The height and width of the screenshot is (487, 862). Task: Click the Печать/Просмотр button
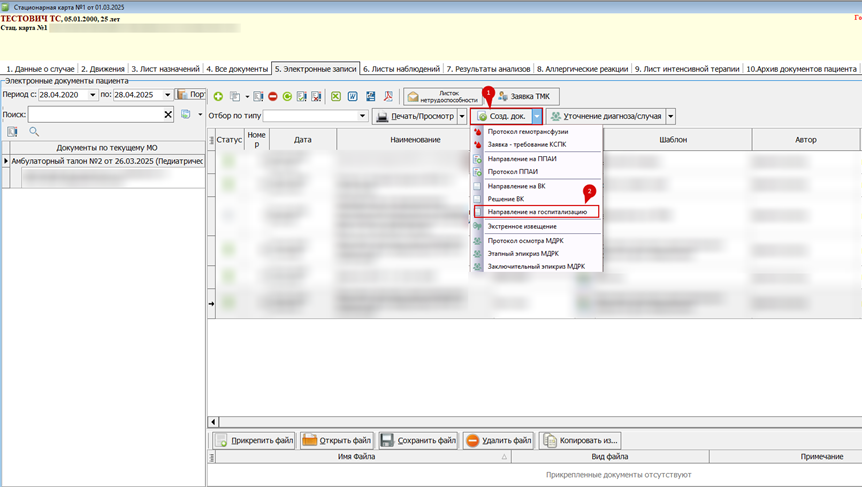[415, 116]
